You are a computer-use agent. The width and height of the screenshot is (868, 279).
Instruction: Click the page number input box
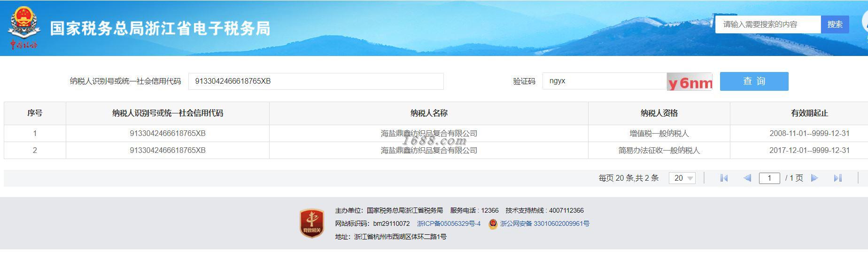pos(769,178)
